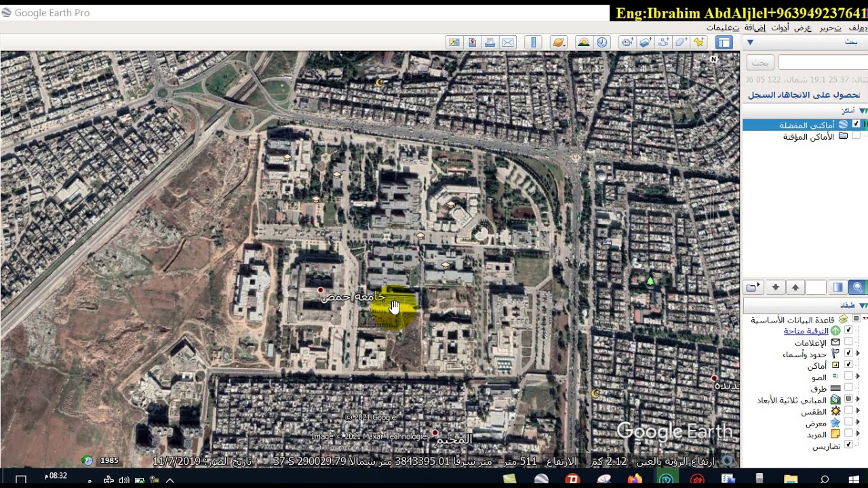Expand the المباني ثلاثية الأبعاد layer tree

(x=857, y=399)
